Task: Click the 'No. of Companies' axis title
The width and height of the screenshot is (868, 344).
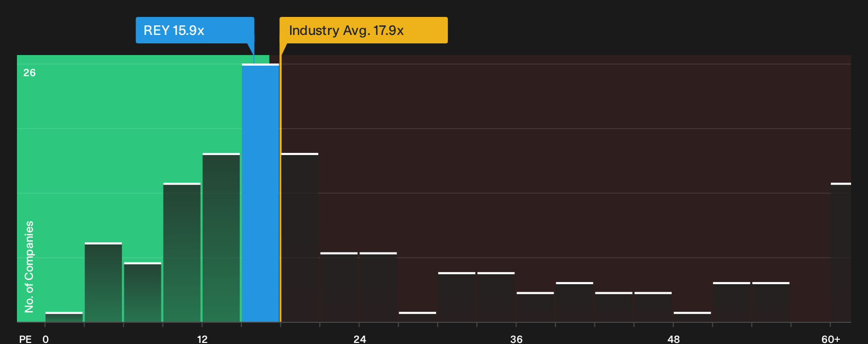Action: (29, 267)
